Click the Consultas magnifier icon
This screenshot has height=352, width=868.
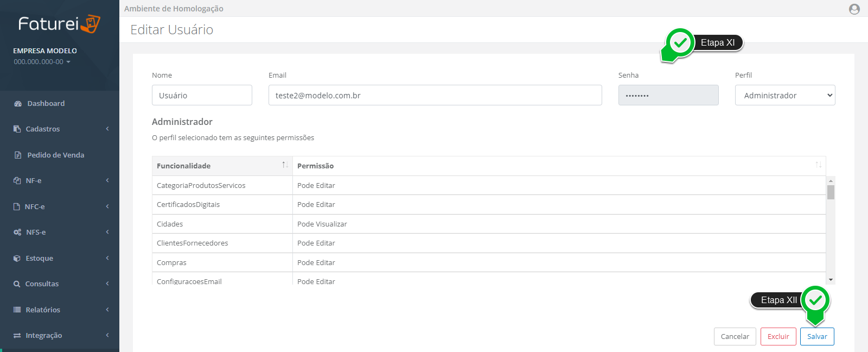pos(17,284)
